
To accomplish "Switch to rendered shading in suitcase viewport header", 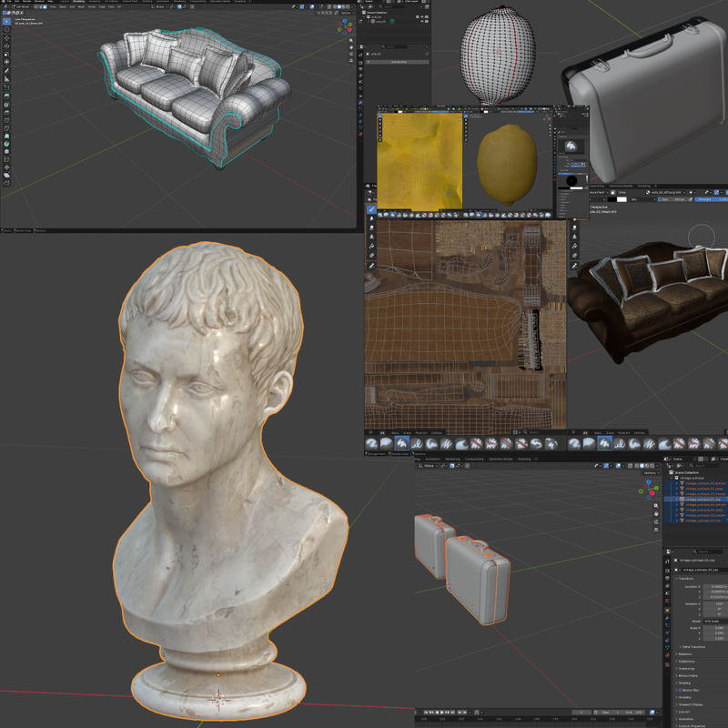I will coord(652,465).
